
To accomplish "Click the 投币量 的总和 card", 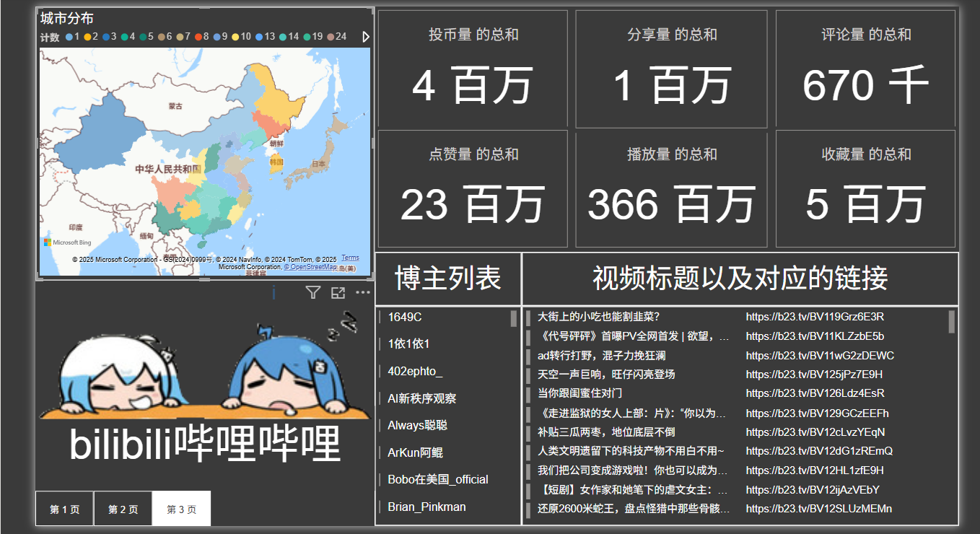I will click(x=473, y=69).
